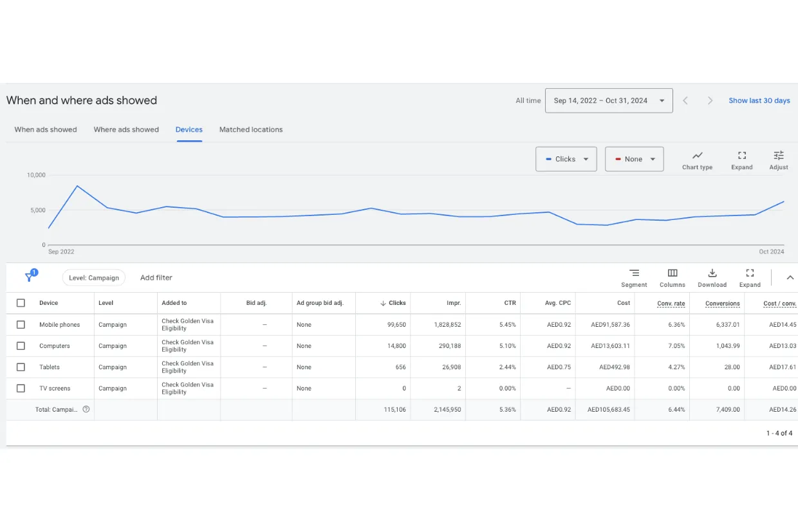Click bid adjustment dash for Tablets

point(264,367)
